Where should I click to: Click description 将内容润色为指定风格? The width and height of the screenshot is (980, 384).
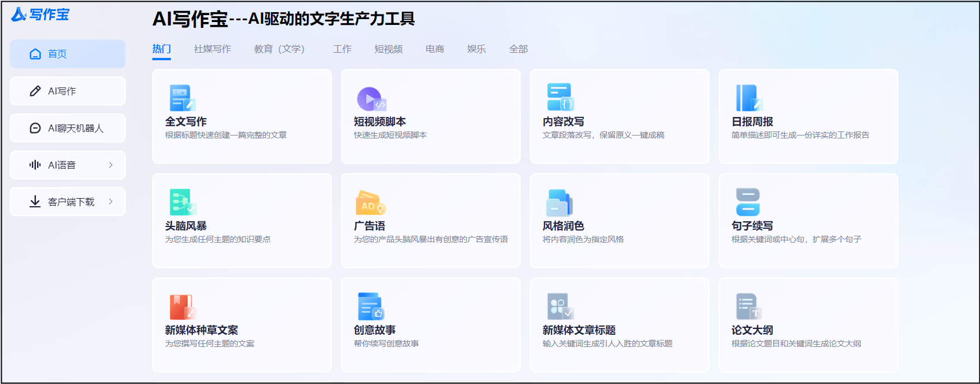tap(583, 239)
